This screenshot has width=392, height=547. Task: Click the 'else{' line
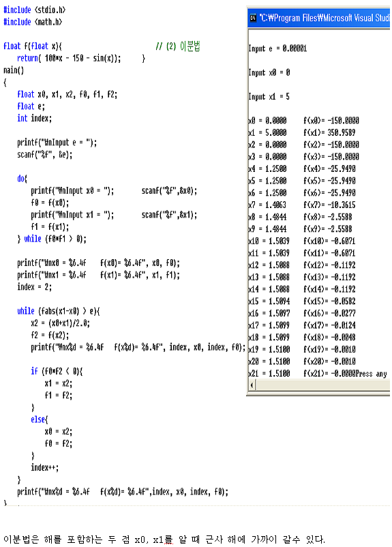[40, 419]
